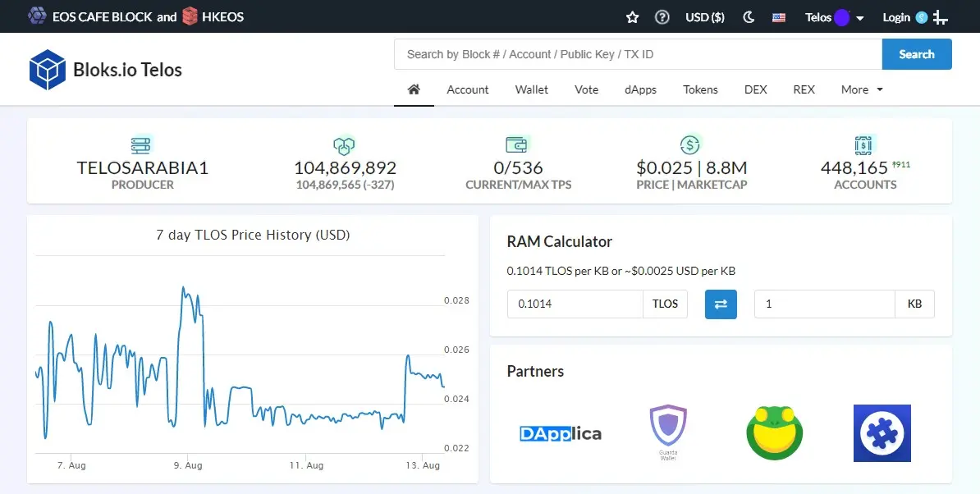
Task: Open USD ($) currency selector
Action: coord(705,17)
